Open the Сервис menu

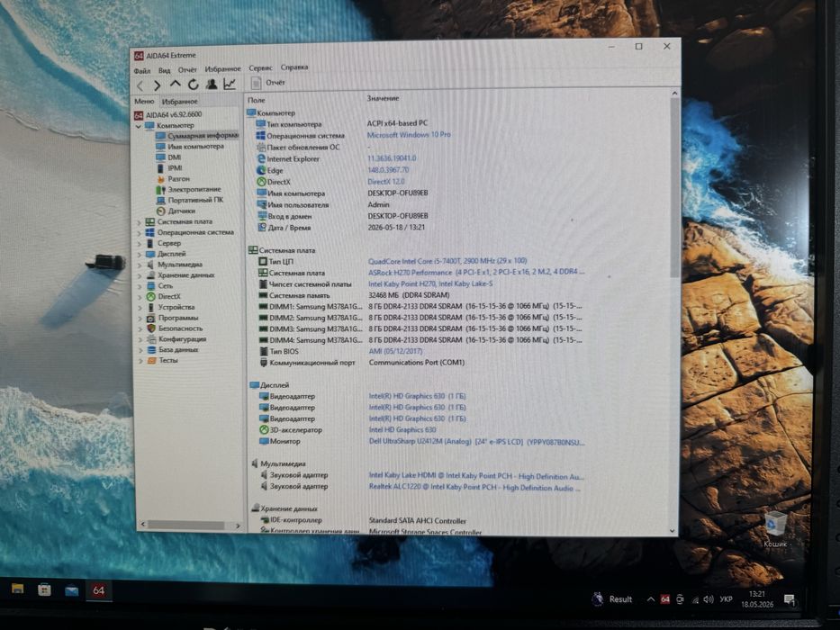point(261,68)
